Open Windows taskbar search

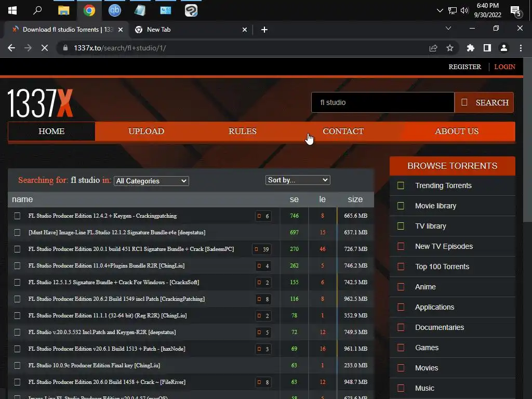pos(37,10)
